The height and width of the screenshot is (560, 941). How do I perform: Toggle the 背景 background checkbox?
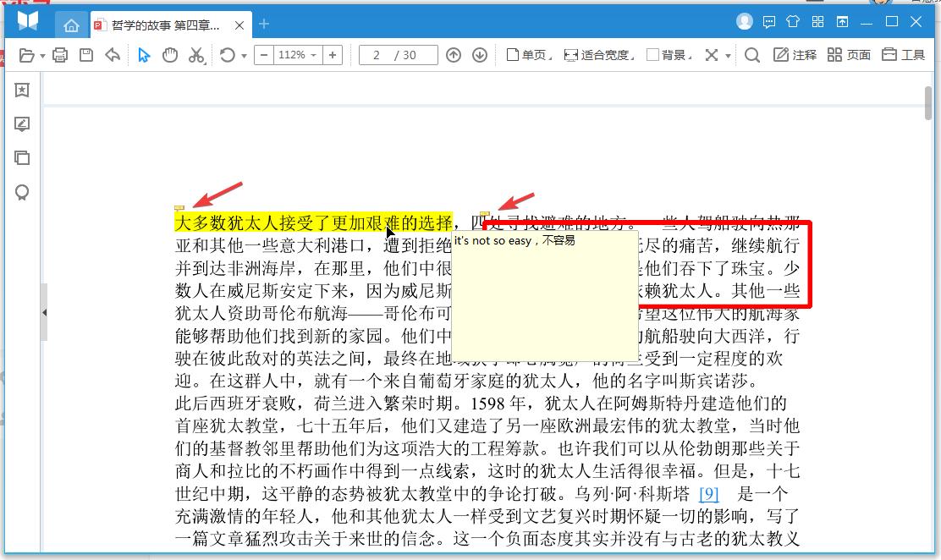pos(652,55)
